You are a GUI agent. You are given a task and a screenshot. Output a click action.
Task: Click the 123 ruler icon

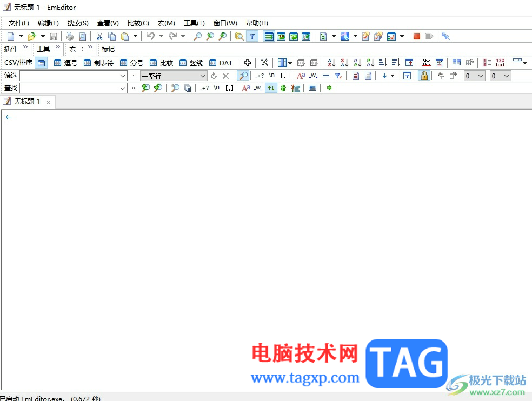tap(500, 63)
